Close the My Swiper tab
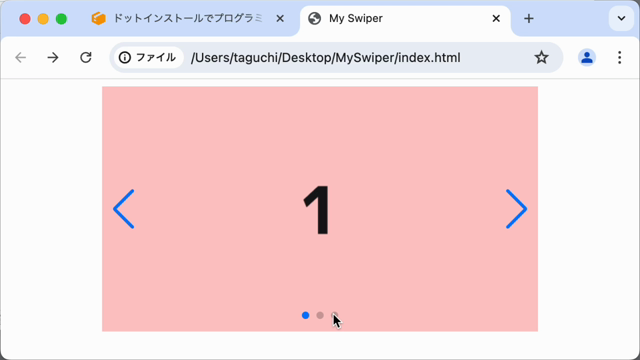Viewport: 640px width, 360px height. click(x=496, y=18)
